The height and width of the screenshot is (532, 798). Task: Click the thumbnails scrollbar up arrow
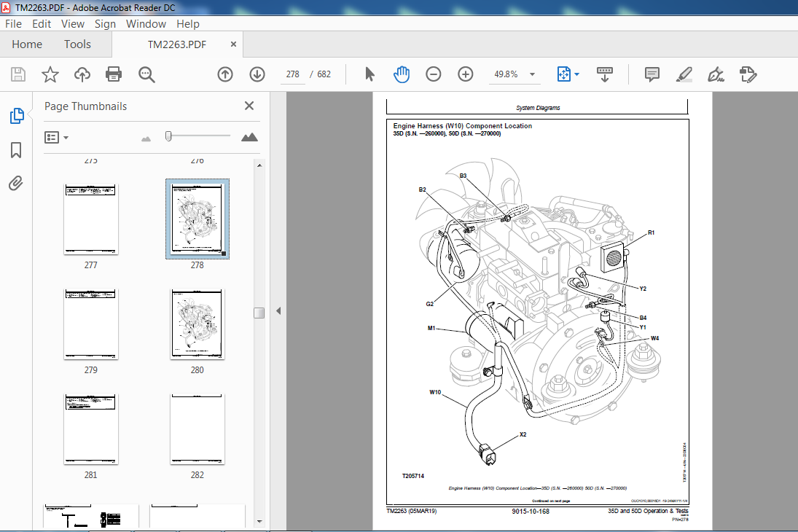[x=259, y=165]
